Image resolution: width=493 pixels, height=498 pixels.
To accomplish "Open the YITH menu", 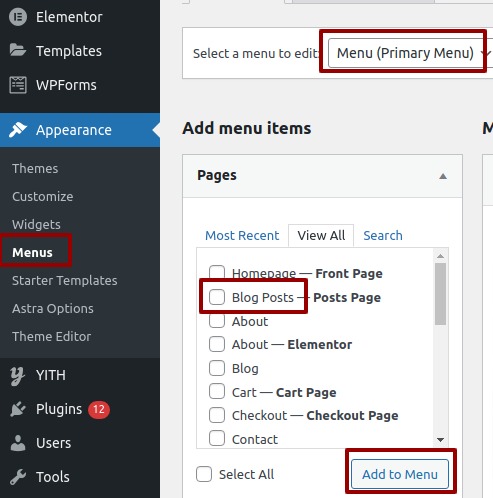I will pyautogui.click(x=80, y=375).
